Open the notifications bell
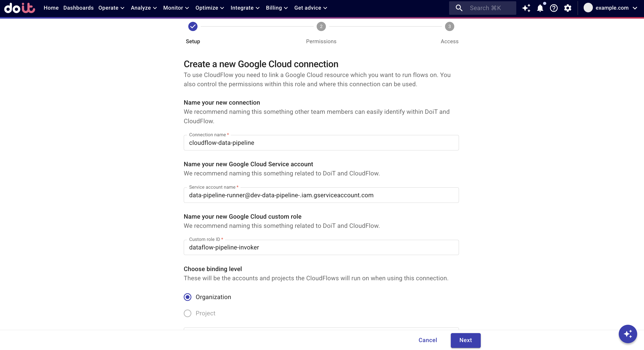Screen dimensions: 644x350 (x=540, y=8)
